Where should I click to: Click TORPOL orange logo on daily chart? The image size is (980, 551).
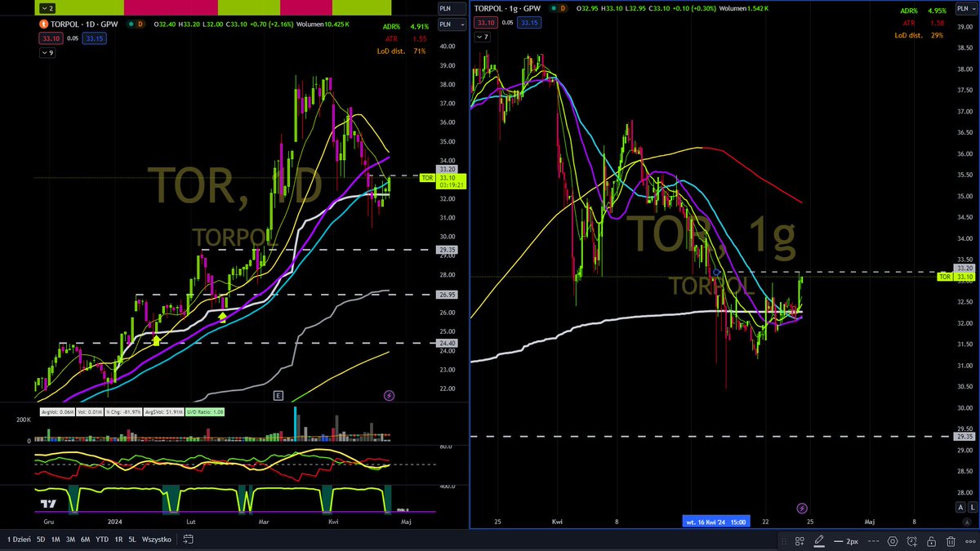point(43,24)
